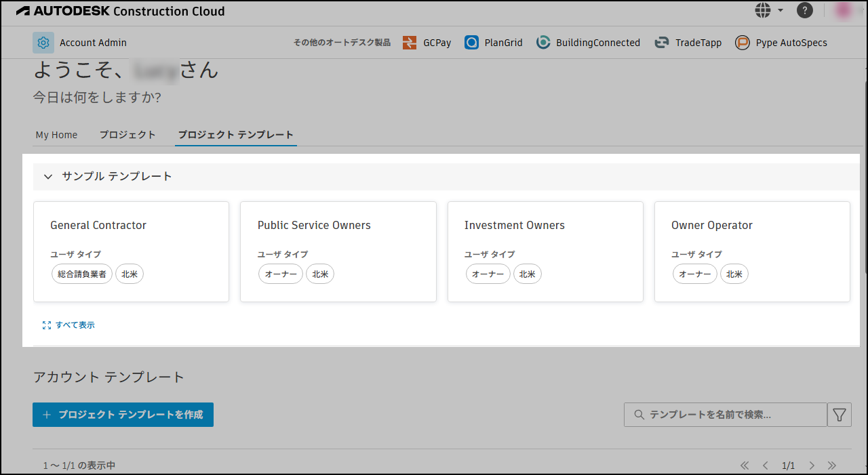Click the Account Admin label
The width and height of the screenshot is (868, 475).
click(x=93, y=43)
